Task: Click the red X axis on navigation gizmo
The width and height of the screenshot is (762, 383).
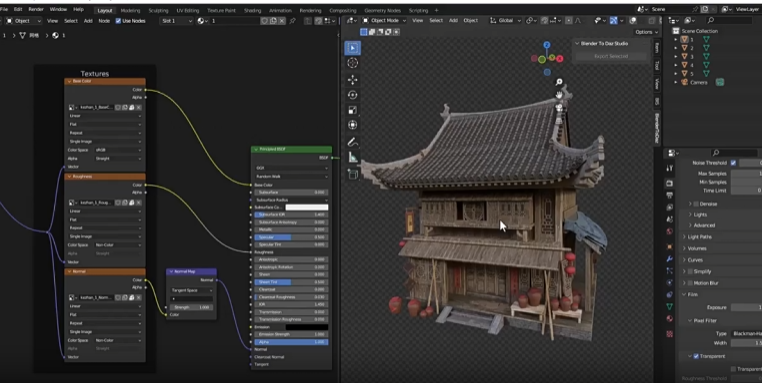Action: [560, 59]
